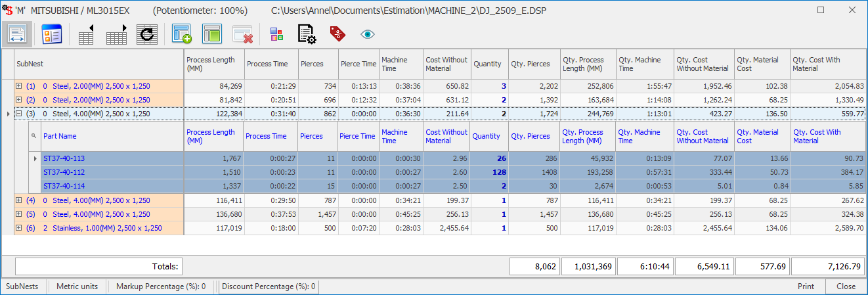Sort by top Process Time column header
The width and height of the screenshot is (868, 295).
point(271,64)
